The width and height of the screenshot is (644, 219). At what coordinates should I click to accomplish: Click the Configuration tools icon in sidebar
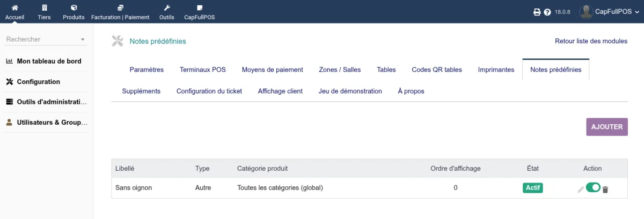point(9,82)
